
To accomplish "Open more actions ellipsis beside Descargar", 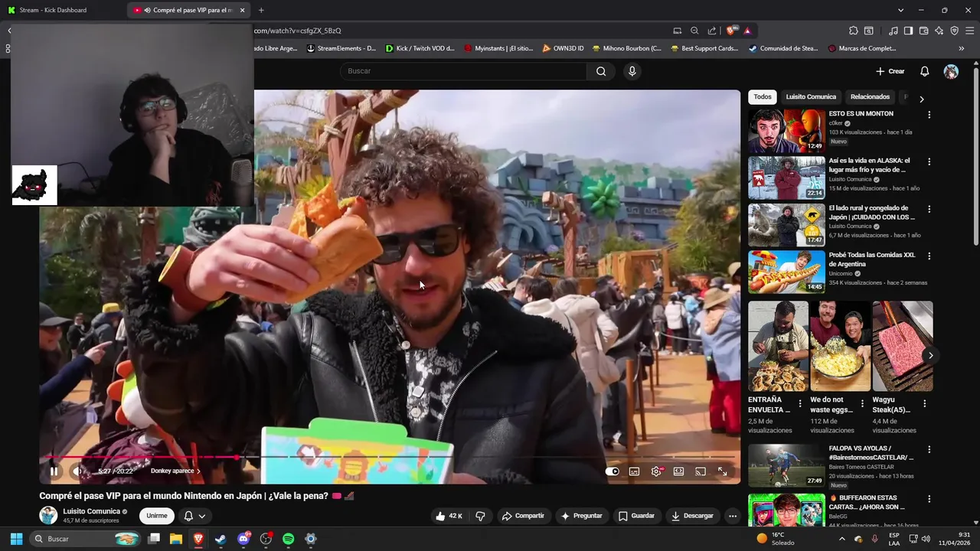I will 733,516.
